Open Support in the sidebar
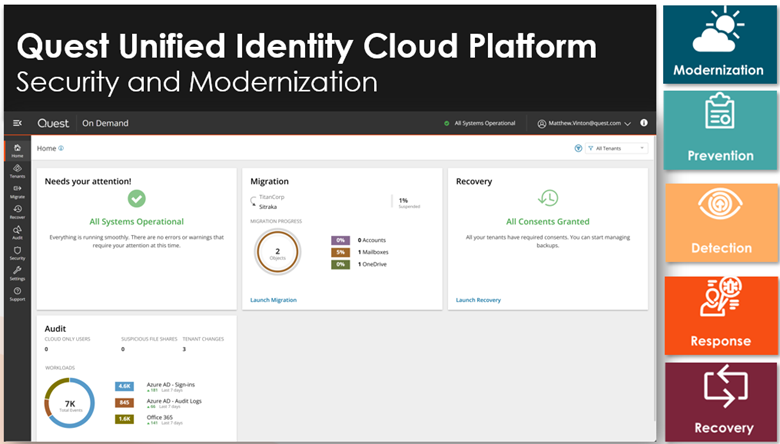The image size is (780, 444). [x=17, y=294]
